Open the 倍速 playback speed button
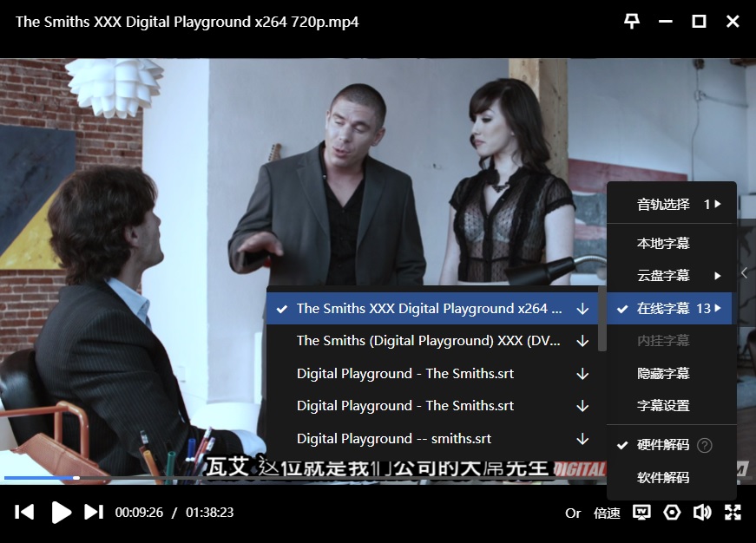This screenshot has width=756, height=543. (x=607, y=513)
